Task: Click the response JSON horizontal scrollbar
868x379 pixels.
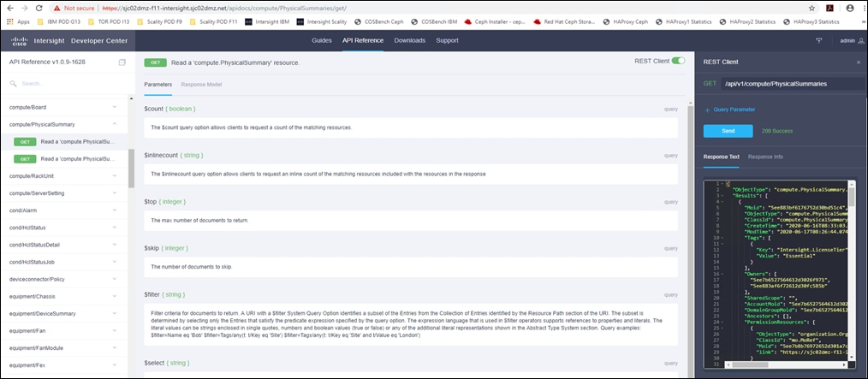Action: pos(750,364)
